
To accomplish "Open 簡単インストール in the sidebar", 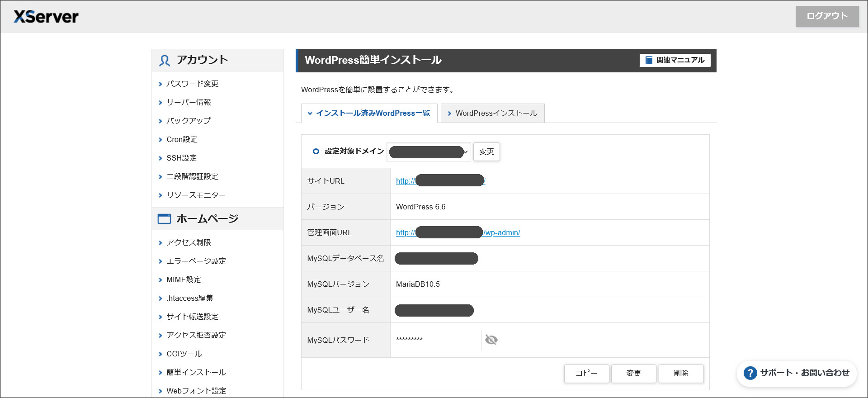I will pyautogui.click(x=196, y=372).
